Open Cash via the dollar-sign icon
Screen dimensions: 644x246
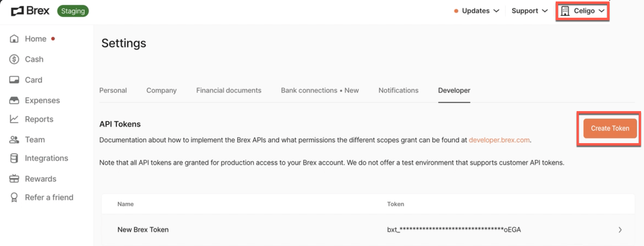(x=14, y=59)
